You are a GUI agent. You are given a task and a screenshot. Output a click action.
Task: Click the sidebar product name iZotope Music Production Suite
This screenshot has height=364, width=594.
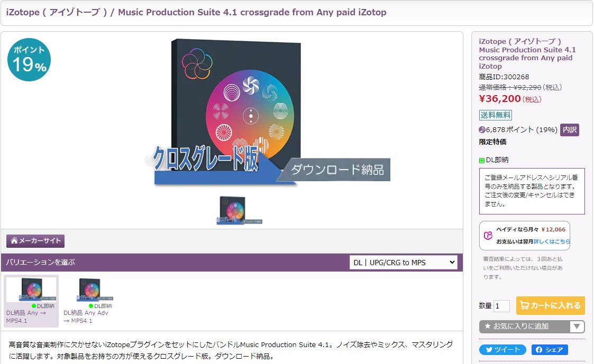tap(527, 54)
